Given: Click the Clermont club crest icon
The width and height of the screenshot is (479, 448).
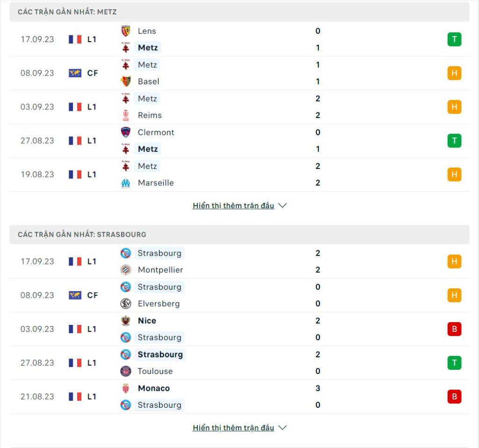Looking at the screenshot, I should pyautogui.click(x=125, y=132).
